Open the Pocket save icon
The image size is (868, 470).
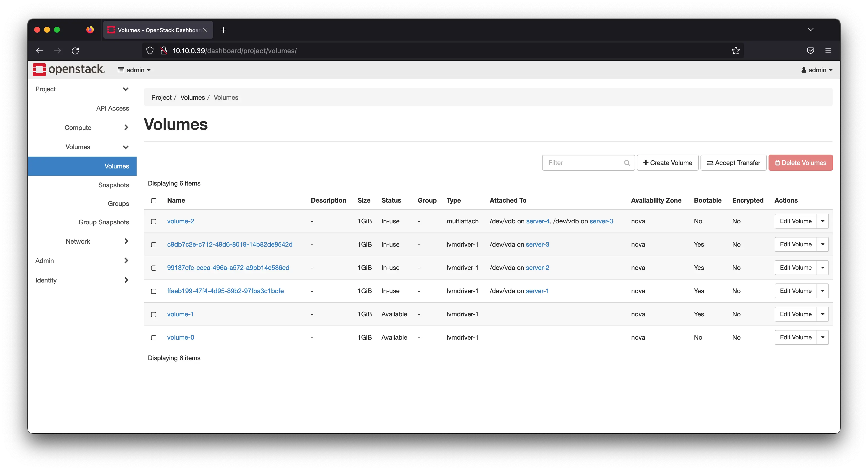(810, 50)
